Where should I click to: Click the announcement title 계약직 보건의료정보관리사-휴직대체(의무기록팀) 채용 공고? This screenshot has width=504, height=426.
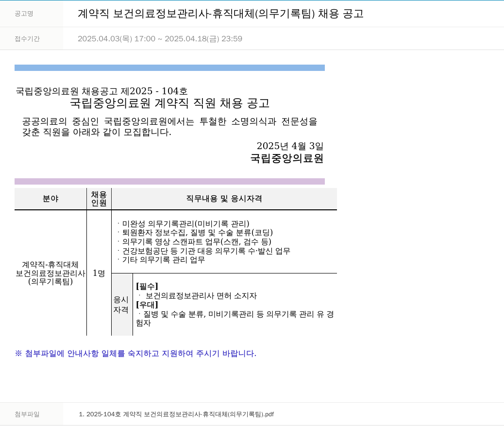220,14
